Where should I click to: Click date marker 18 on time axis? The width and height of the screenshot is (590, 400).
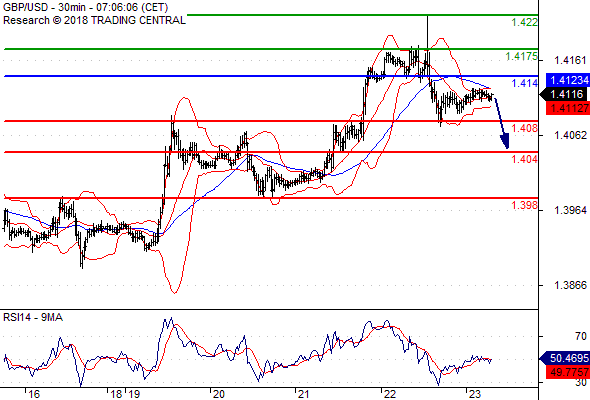tap(116, 394)
